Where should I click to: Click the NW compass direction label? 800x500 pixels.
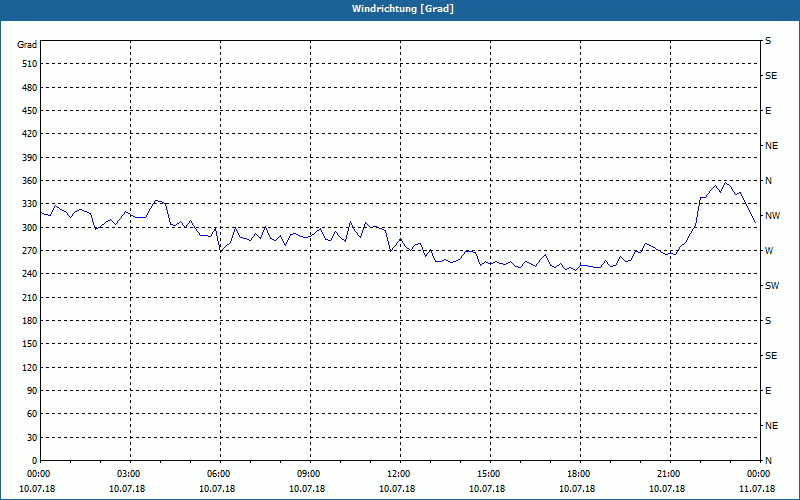coord(772,216)
